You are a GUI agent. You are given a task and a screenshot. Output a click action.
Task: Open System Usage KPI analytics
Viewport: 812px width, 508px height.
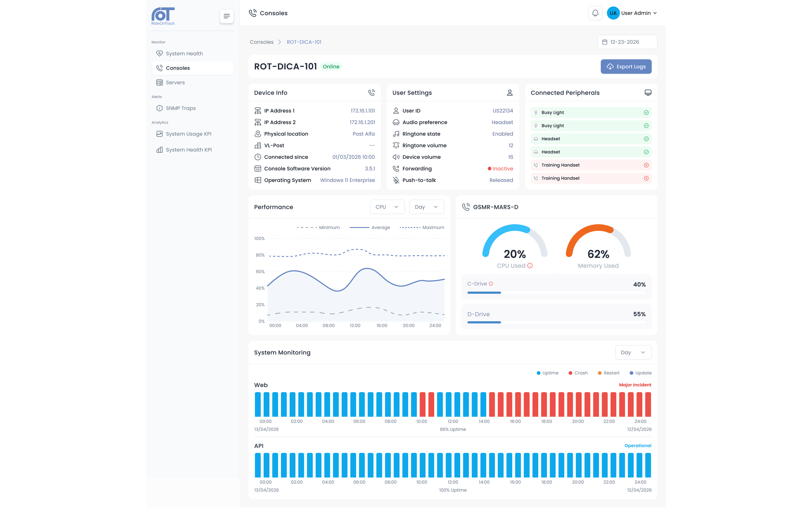click(x=192, y=134)
